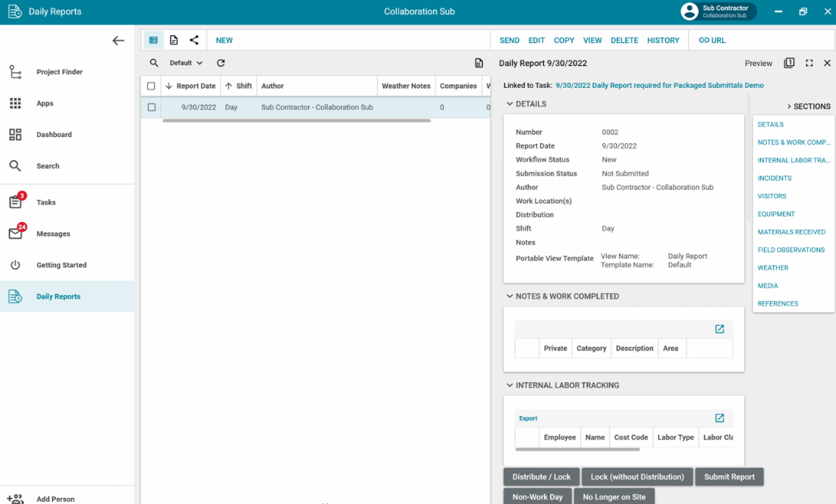Open Messages in the sidebar
The height and width of the screenshot is (504, 836).
[53, 234]
